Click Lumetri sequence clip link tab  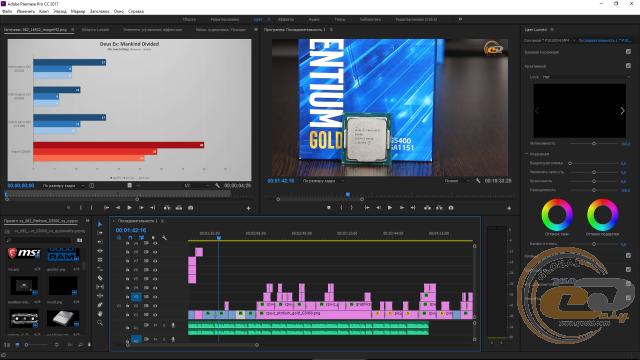click(605, 40)
